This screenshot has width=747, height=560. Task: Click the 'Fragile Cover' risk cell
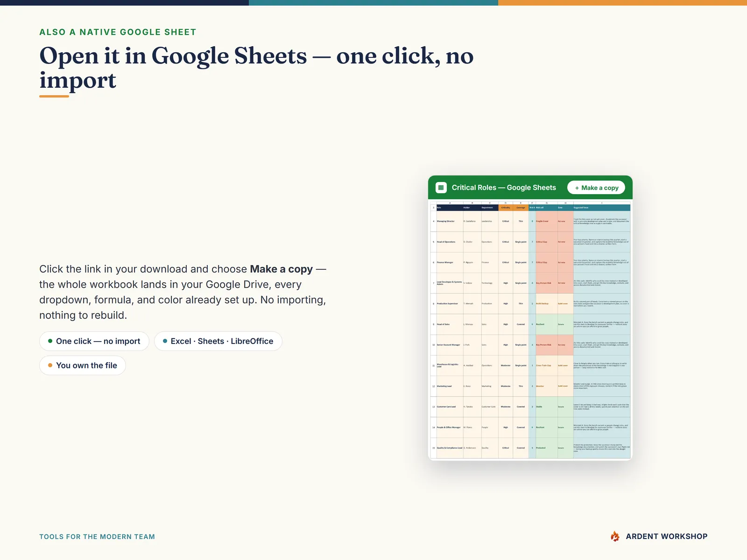click(546, 221)
